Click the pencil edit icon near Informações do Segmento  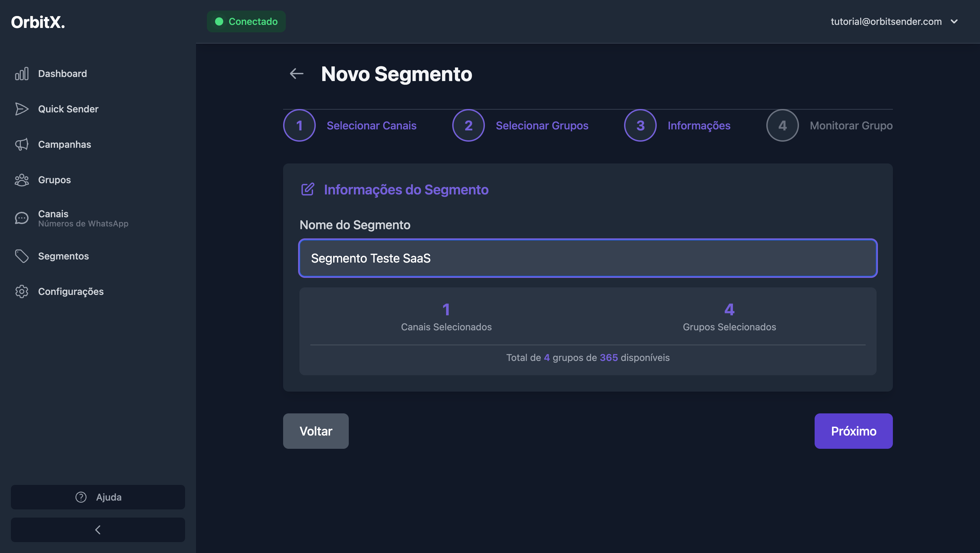point(307,189)
